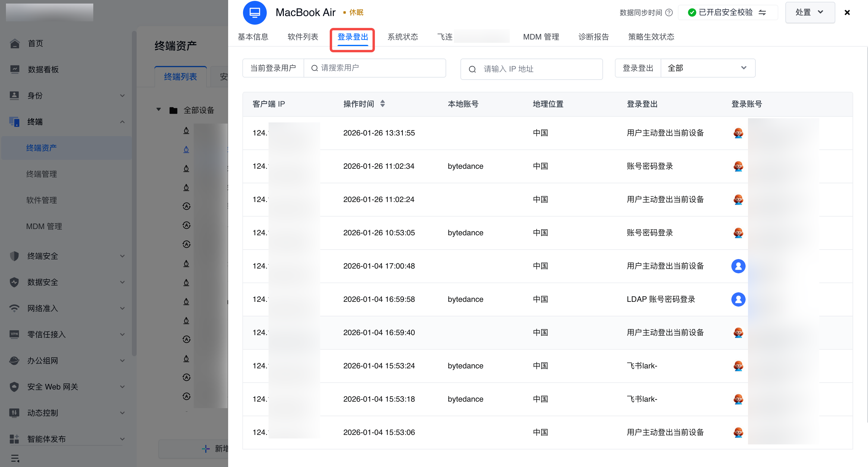Collapse the sidebar with the bottom menu icon
868x467 pixels.
(x=15, y=458)
